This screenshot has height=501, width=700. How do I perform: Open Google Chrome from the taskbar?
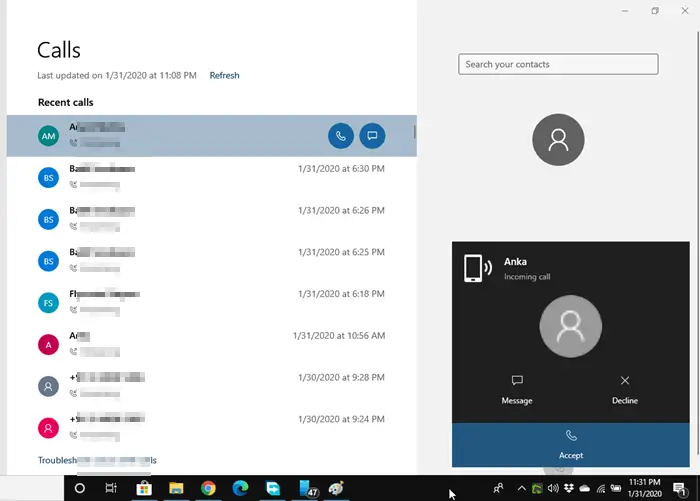tap(208, 488)
